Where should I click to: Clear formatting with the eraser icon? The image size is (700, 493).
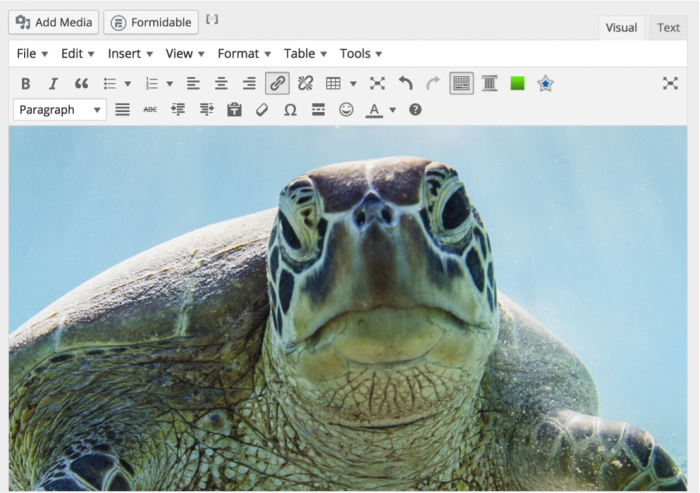(x=262, y=110)
